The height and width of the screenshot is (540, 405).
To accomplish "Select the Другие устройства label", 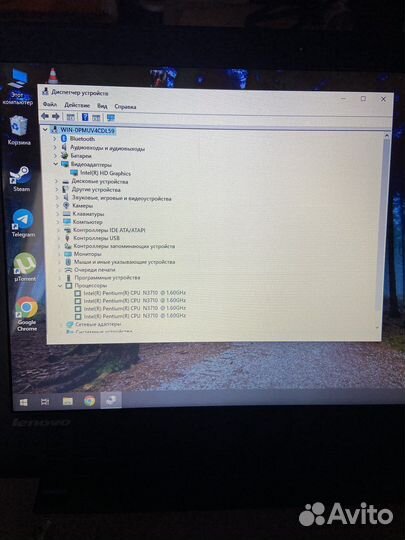I will tap(96, 189).
